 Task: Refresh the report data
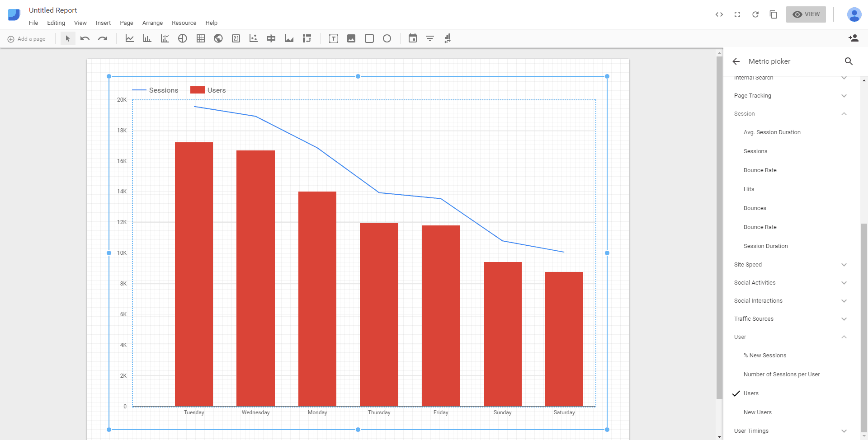pyautogui.click(x=755, y=14)
